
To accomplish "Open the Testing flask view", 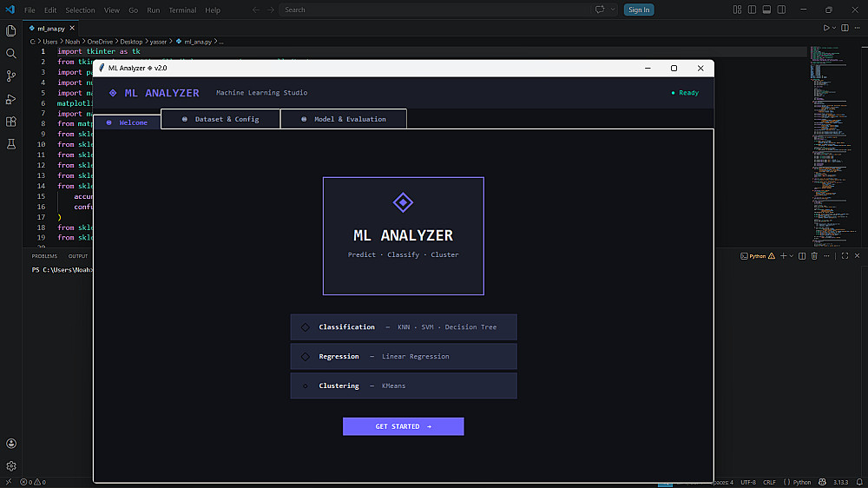I will pyautogui.click(x=11, y=144).
